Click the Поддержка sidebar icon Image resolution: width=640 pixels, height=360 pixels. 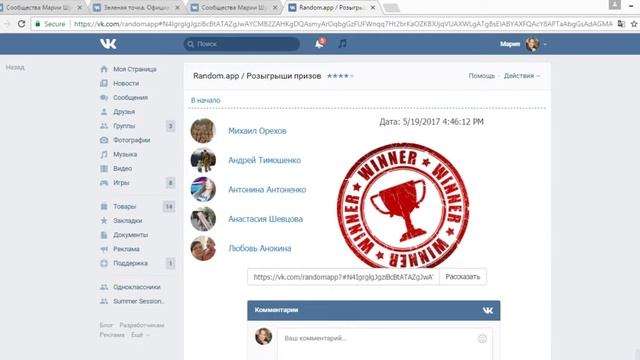(x=104, y=263)
